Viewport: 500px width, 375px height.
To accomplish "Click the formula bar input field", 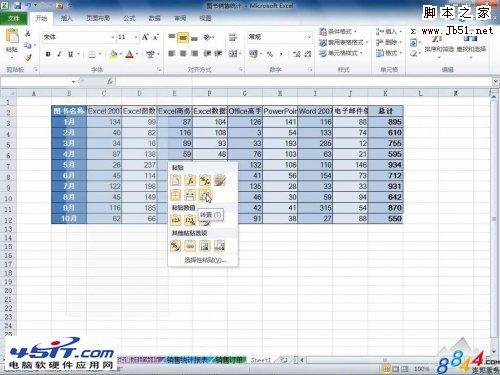I will point(303,81).
